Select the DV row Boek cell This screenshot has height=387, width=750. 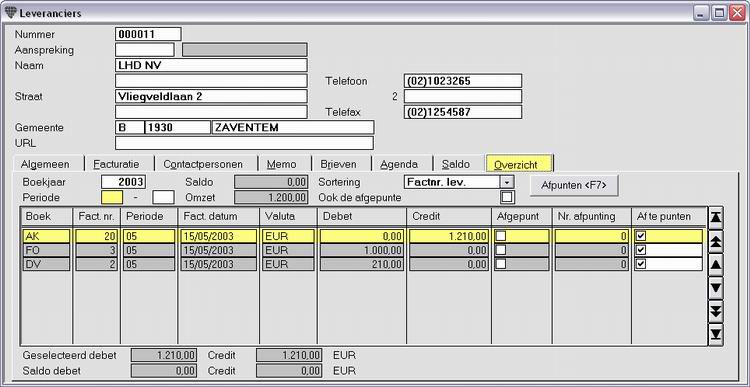point(46,264)
